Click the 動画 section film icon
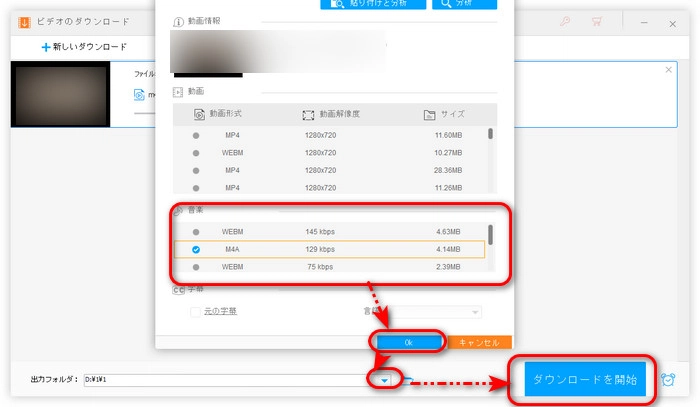The width and height of the screenshot is (700, 407). (x=178, y=92)
